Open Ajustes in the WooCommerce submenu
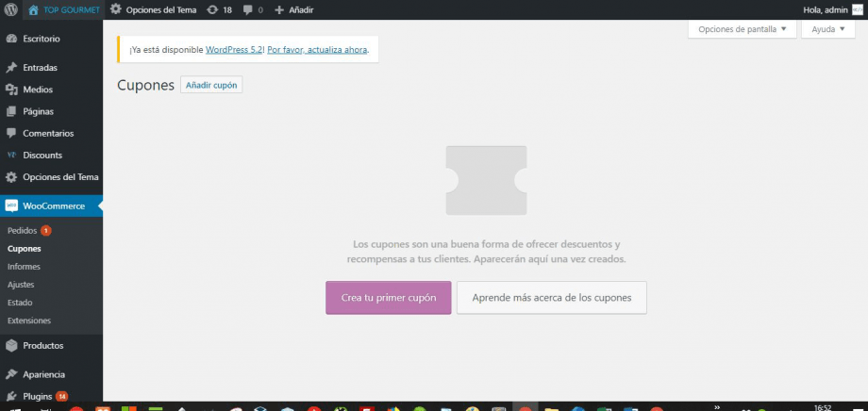868x411 pixels. (21, 285)
